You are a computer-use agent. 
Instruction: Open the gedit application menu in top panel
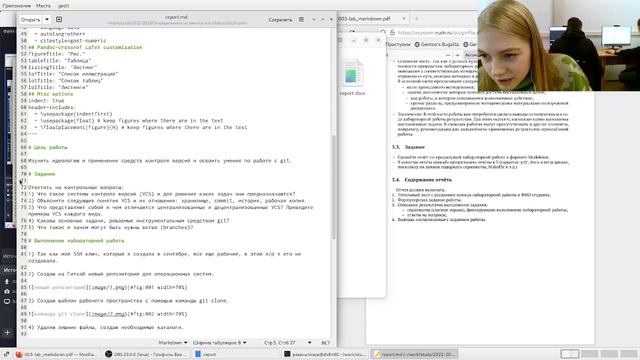pos(63,6)
